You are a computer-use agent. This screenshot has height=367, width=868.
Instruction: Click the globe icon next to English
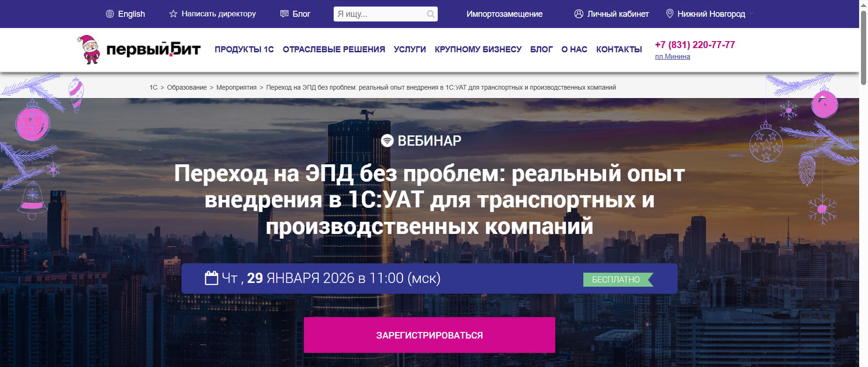110,14
